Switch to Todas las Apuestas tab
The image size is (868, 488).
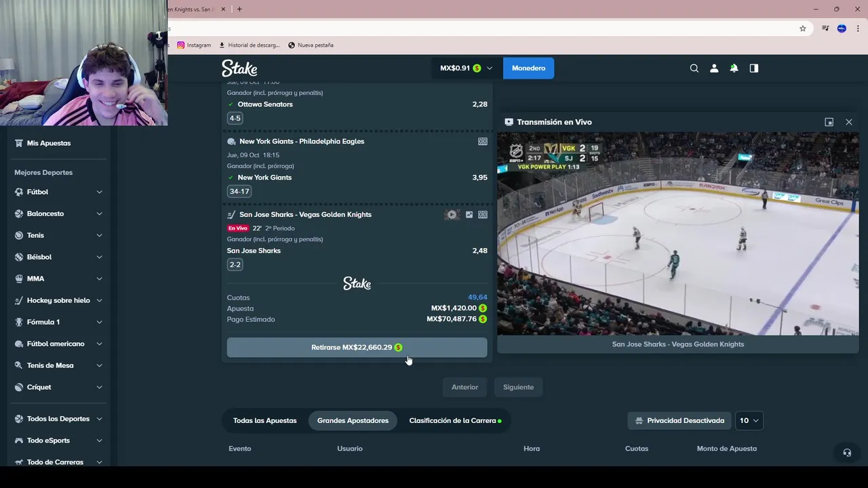pos(265,421)
